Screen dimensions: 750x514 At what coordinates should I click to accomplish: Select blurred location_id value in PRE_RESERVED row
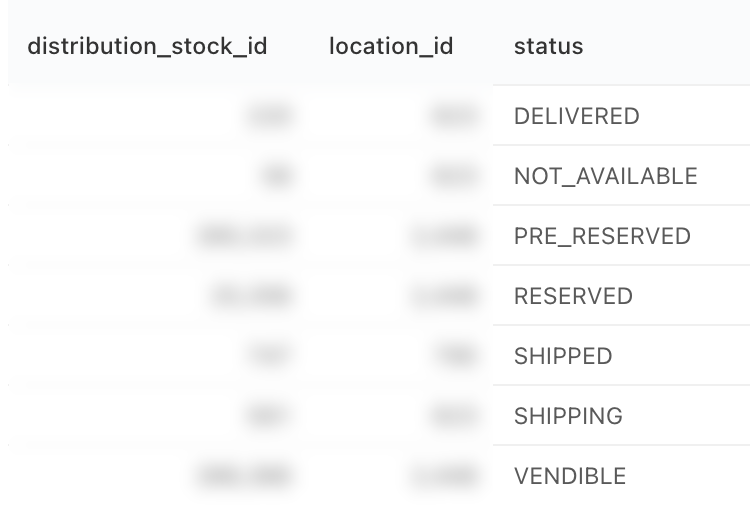443,236
